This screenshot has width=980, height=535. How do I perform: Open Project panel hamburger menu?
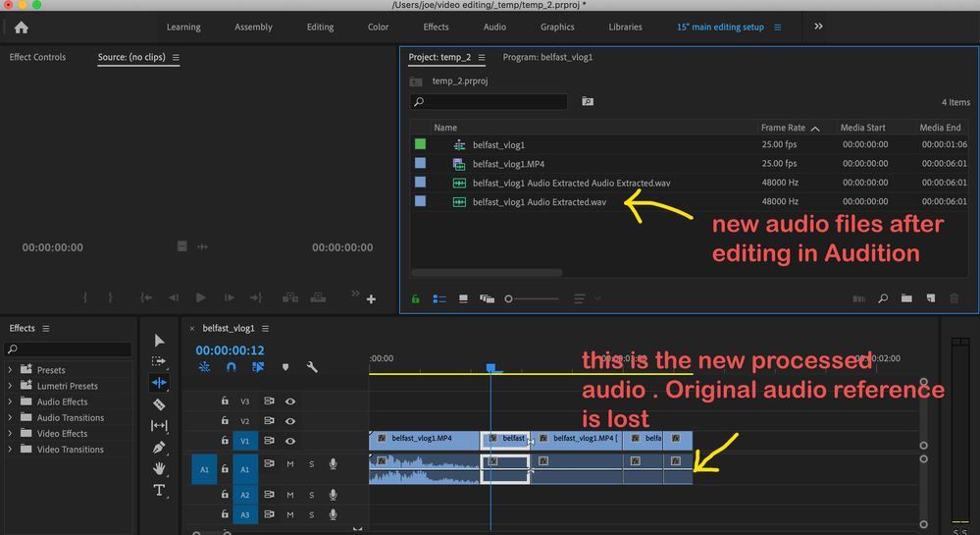point(482,58)
